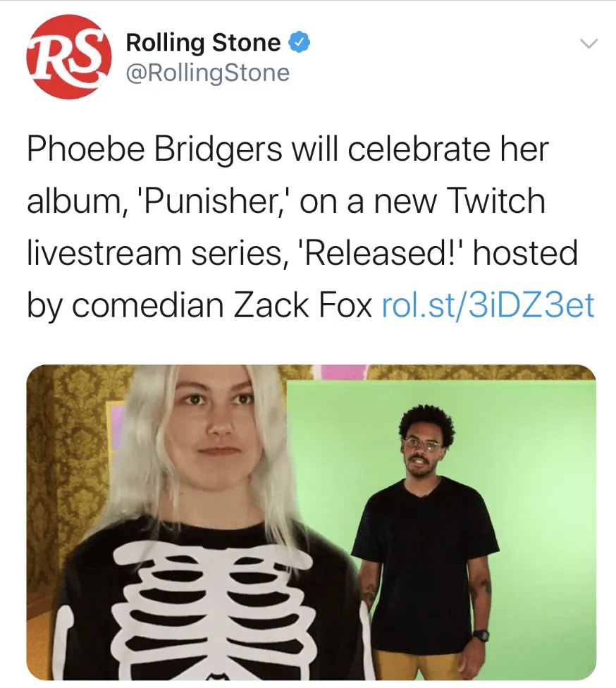Click the black wristwatch on man's wrist
616x688 pixels.
(481, 635)
